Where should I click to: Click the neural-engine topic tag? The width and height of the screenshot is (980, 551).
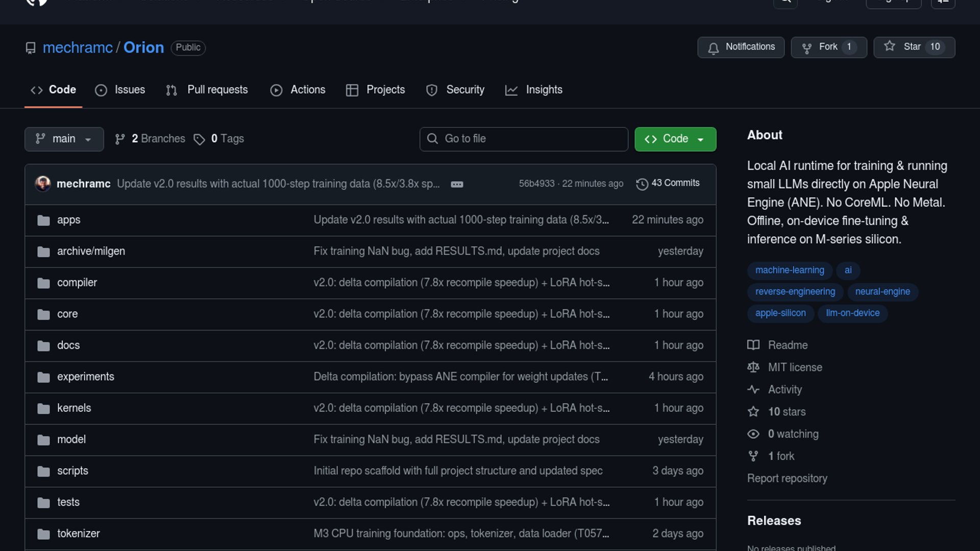pyautogui.click(x=882, y=292)
